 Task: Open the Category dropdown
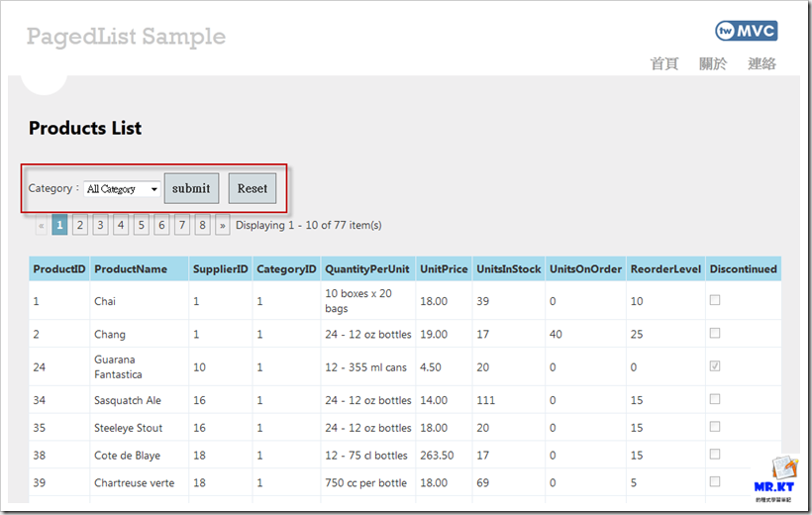coord(122,189)
